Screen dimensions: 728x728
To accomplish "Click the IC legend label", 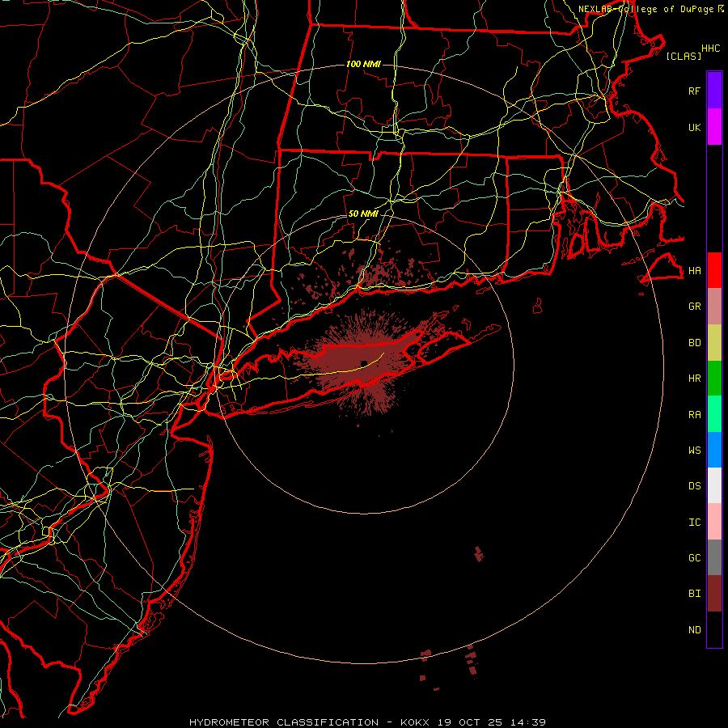I will pos(694,523).
